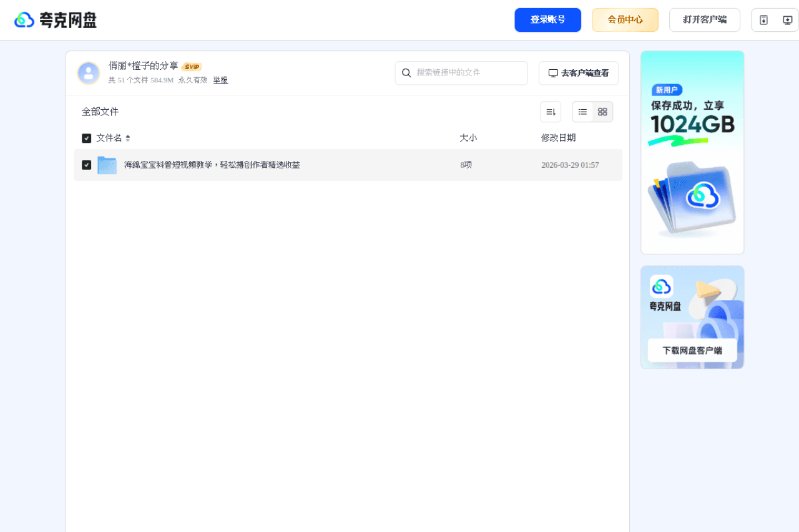Click the sharer's avatar icon
This screenshot has width=799, height=532.
(89, 73)
